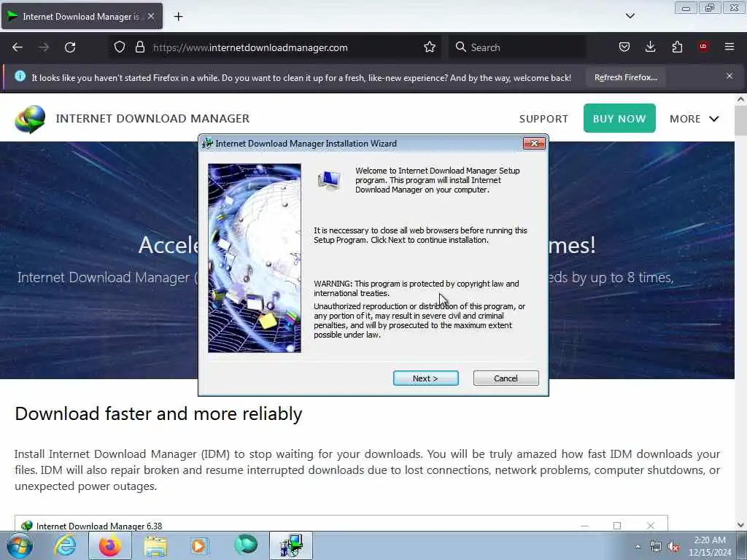Open the tracking protection shield icon

[x=120, y=47]
